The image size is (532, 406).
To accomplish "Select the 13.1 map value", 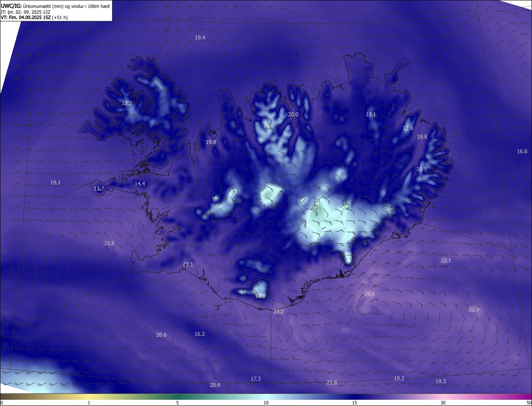I will click(371, 114).
